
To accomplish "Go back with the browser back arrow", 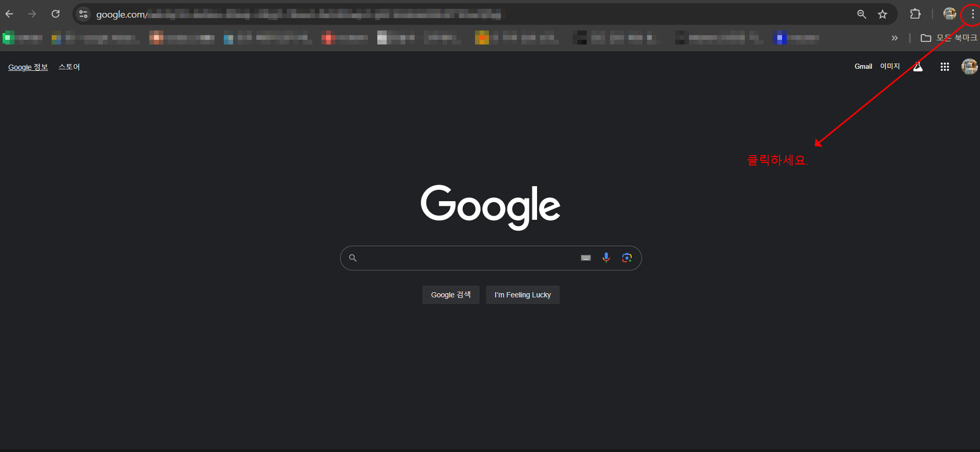I will 9,14.
